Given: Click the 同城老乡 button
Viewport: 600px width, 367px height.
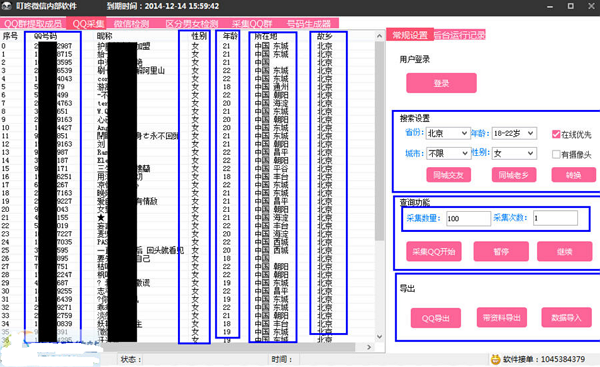Looking at the screenshot, I should [x=514, y=175].
